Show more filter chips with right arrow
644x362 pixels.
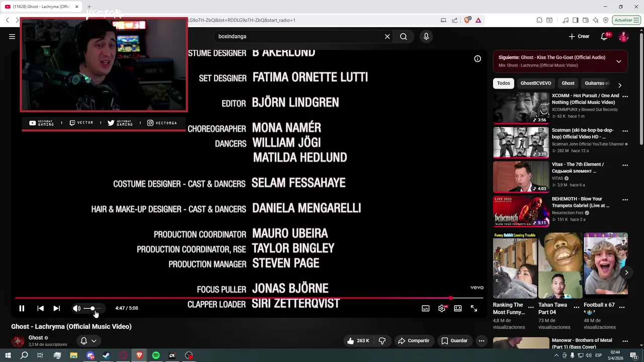(620, 85)
